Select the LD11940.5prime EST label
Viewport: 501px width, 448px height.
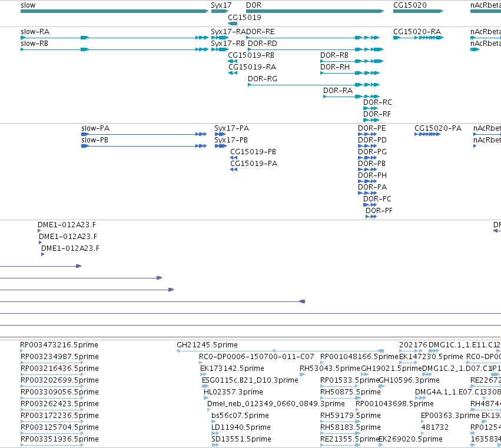pyautogui.click(x=241, y=428)
